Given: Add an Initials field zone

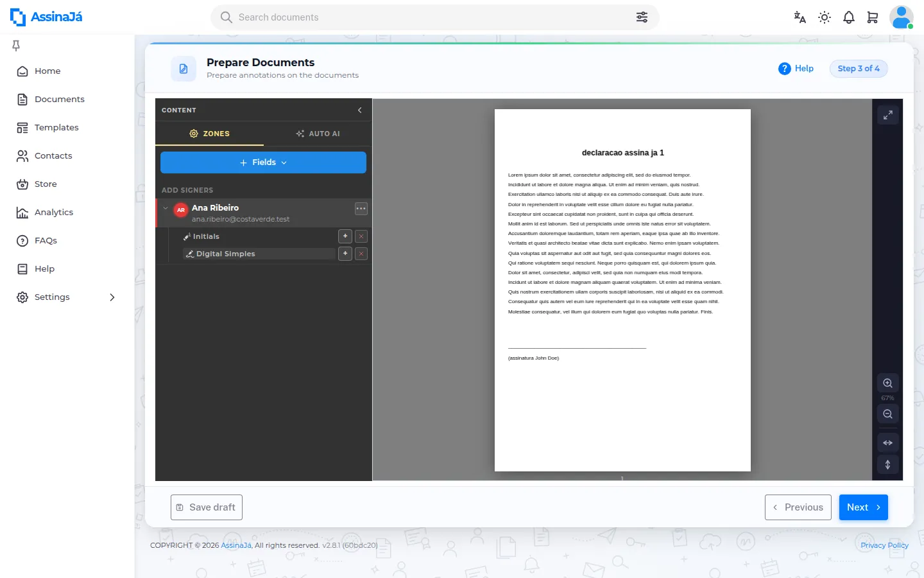Looking at the screenshot, I should (x=345, y=236).
